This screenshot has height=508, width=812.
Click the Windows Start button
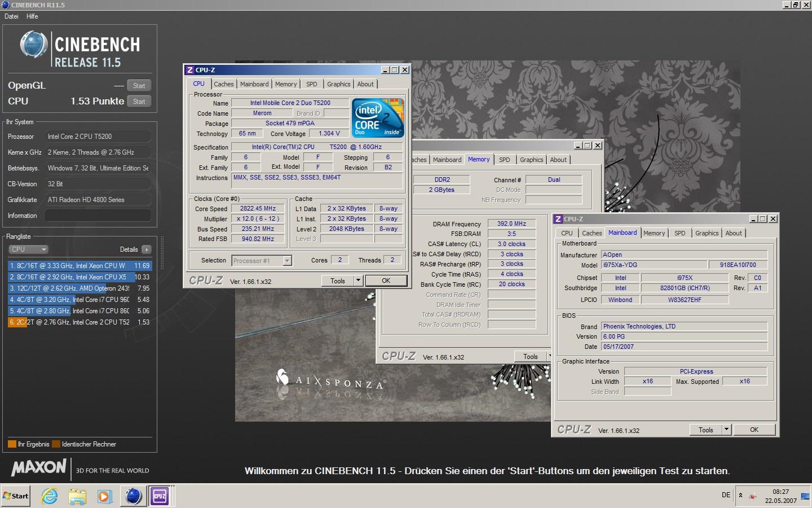(x=15, y=496)
